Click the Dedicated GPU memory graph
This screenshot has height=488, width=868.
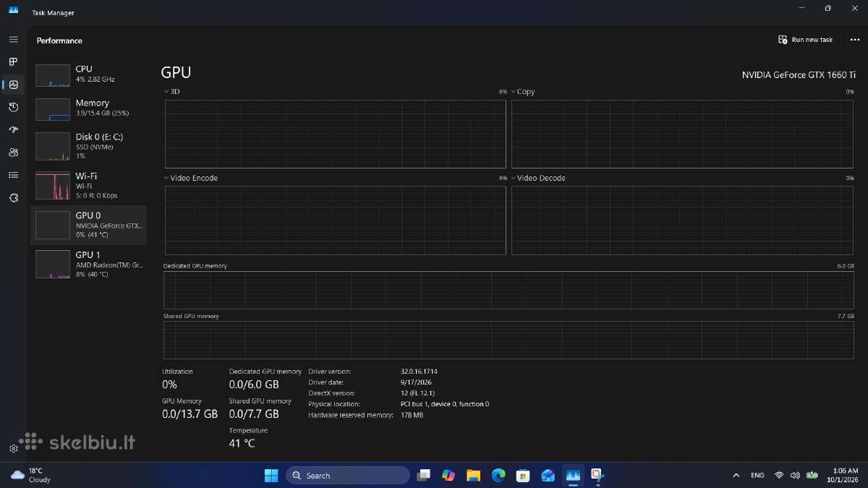(x=509, y=290)
